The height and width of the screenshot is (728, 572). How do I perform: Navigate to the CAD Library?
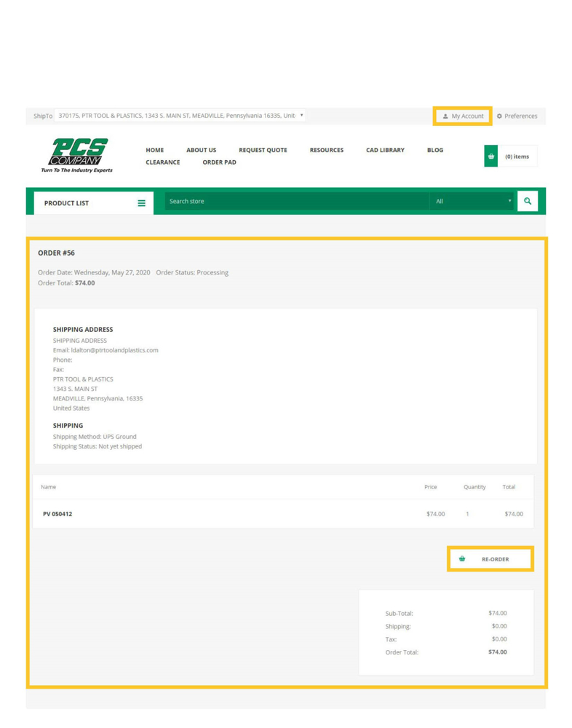[x=385, y=150]
